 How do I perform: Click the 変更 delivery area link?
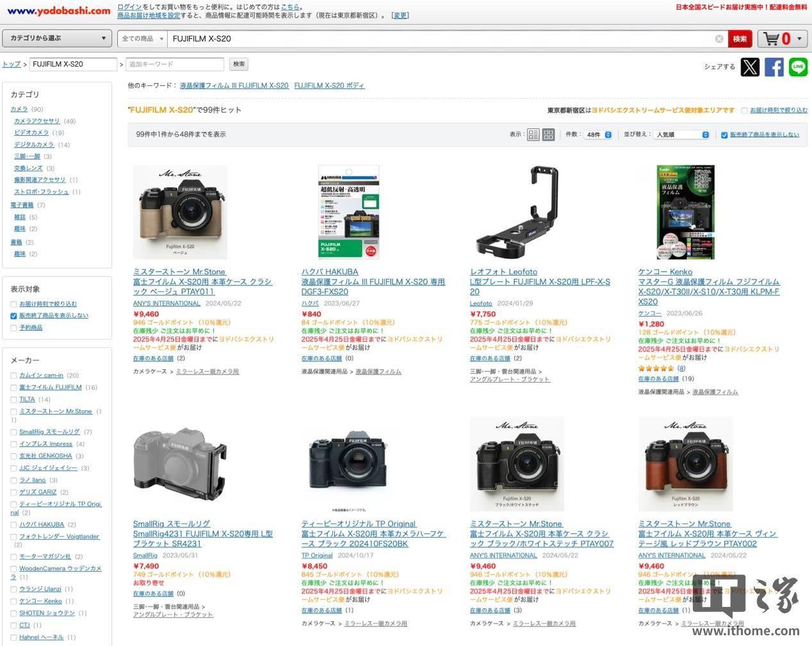coord(400,15)
